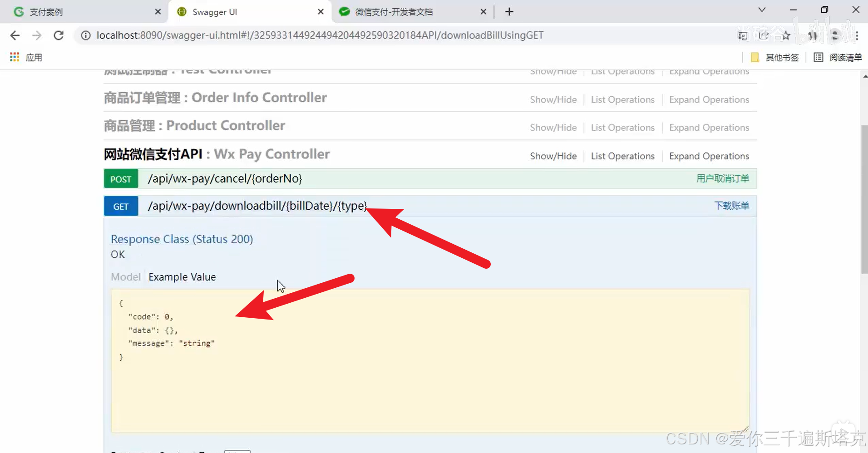Close the 微信支付-开发者文档 tab
The height and width of the screenshot is (453, 868).
pos(483,12)
